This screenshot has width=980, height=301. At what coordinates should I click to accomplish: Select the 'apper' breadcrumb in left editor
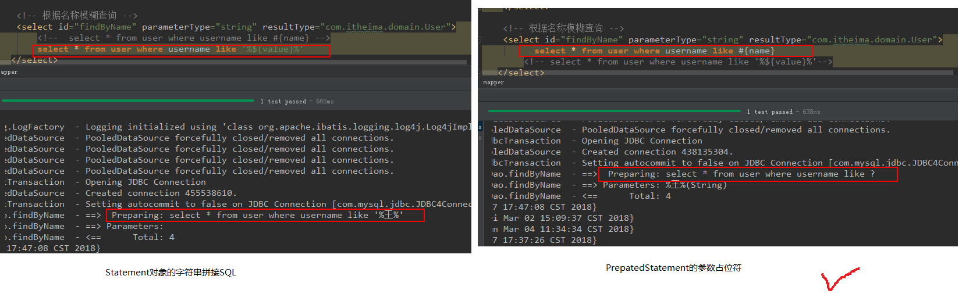click(x=9, y=72)
